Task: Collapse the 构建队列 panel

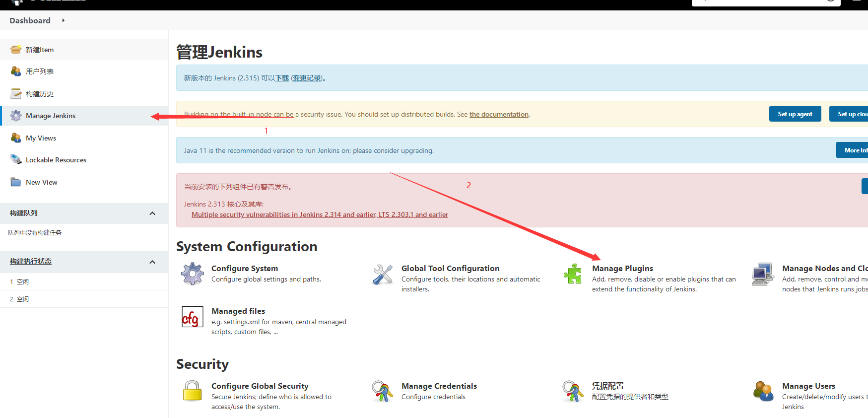Action: [x=152, y=213]
